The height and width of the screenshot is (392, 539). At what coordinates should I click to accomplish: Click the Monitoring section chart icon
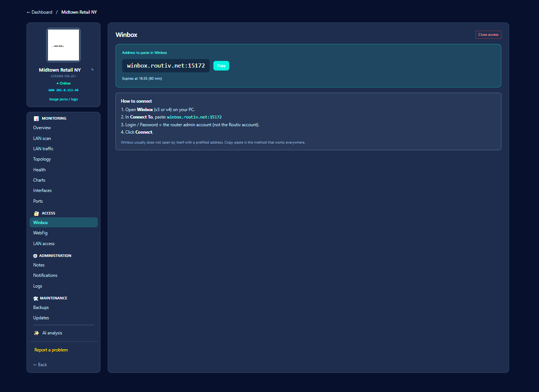(x=36, y=118)
